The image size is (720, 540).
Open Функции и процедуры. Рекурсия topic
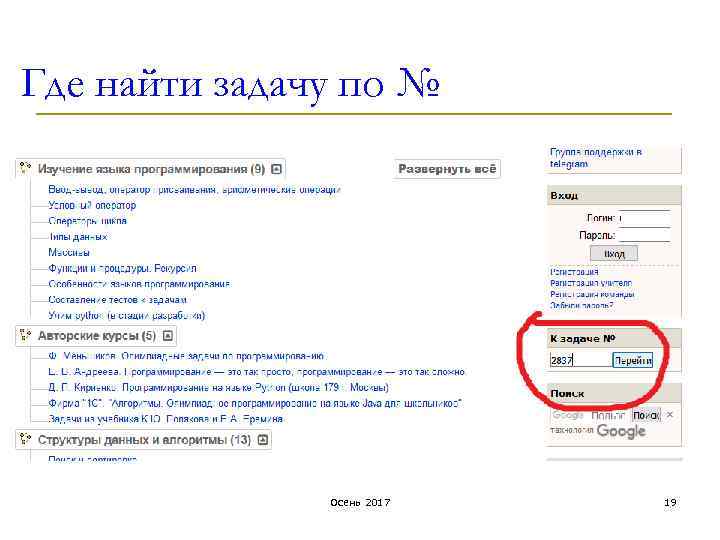122,268
